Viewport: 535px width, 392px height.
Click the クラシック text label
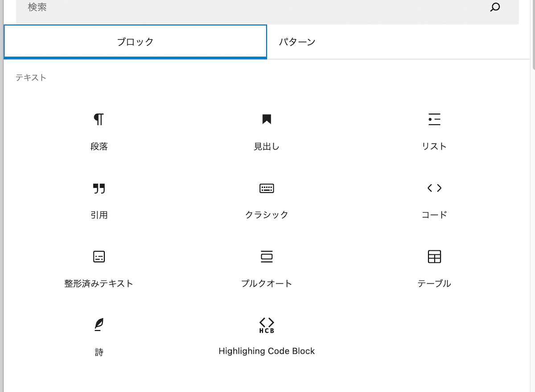coord(267,215)
